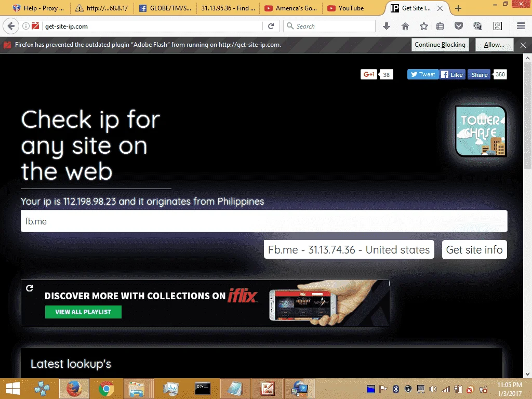Click the network signal bars tray icon
The image size is (532, 399).
click(445, 389)
